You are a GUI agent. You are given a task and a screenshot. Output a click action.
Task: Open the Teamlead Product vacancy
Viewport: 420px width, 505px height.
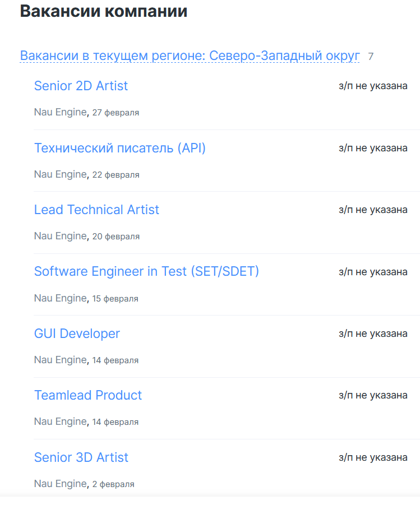point(88,395)
